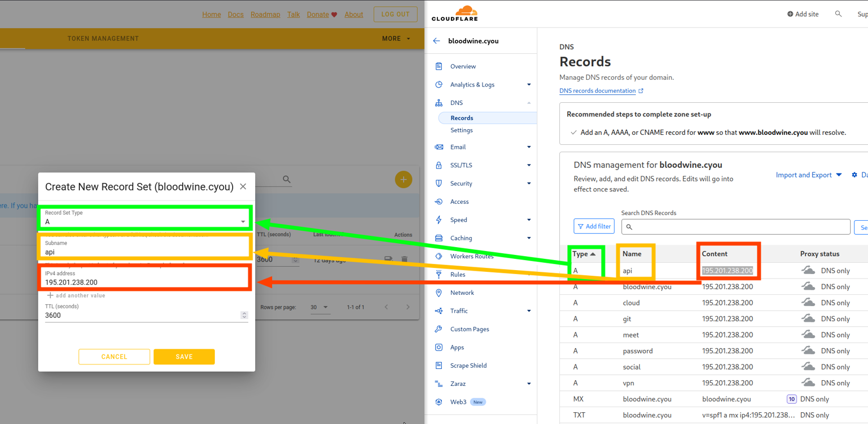This screenshot has width=868, height=424.
Task: Delete record with the trash icon
Action: tap(404, 259)
